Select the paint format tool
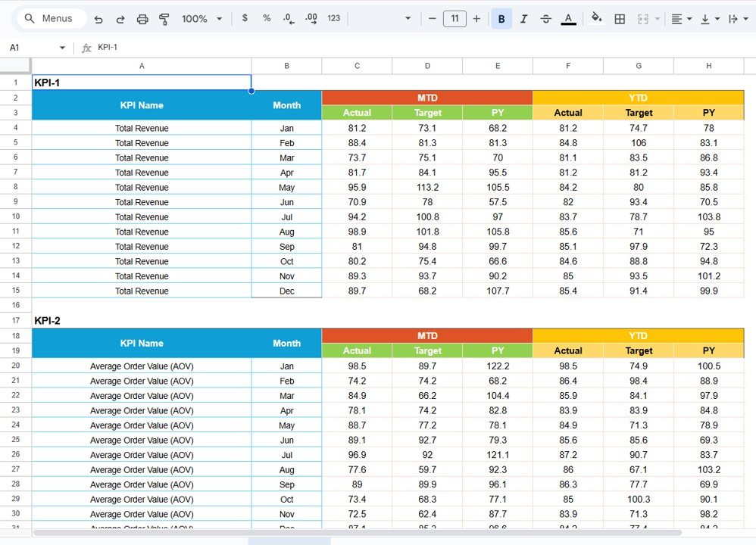Viewport: 756px width, 545px height. [164, 19]
